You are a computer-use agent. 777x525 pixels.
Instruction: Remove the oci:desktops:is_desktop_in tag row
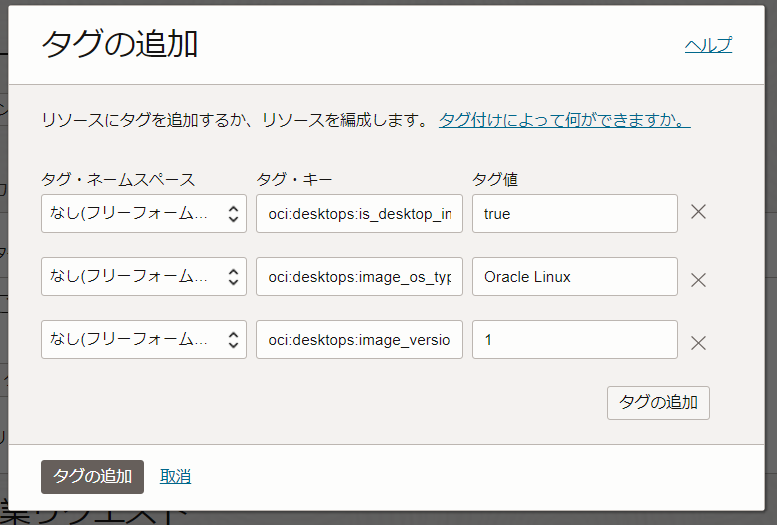tap(698, 212)
